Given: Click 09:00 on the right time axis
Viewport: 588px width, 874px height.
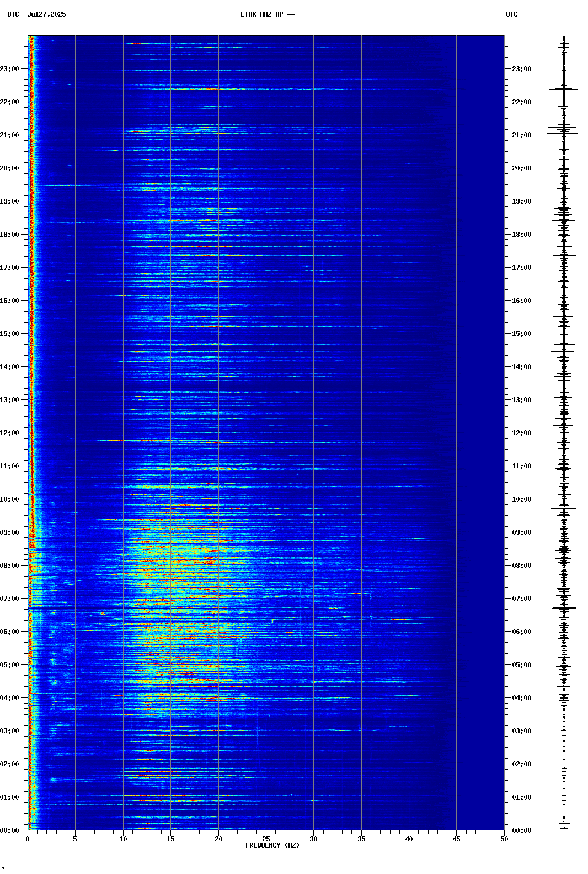Looking at the screenshot, I should (522, 532).
